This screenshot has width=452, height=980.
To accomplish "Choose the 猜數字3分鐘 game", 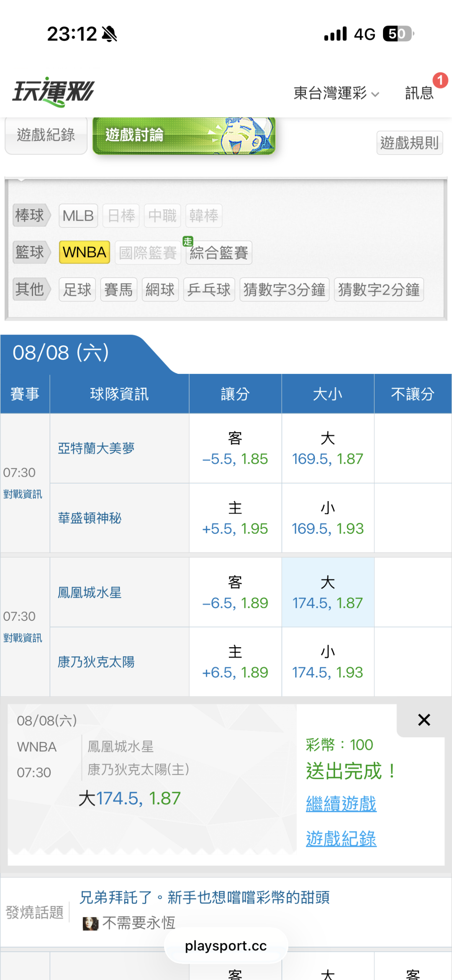I will 285,289.
